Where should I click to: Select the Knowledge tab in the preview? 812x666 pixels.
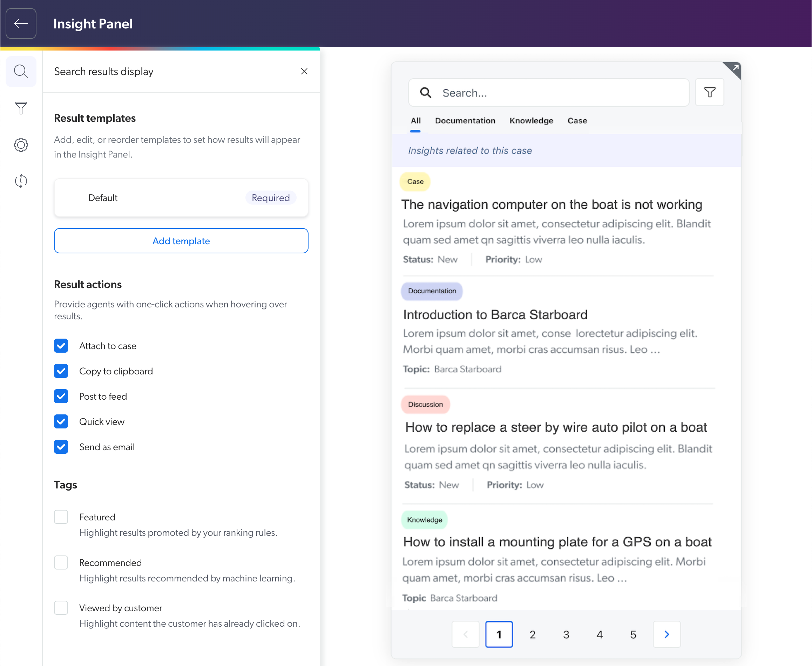pyautogui.click(x=532, y=121)
